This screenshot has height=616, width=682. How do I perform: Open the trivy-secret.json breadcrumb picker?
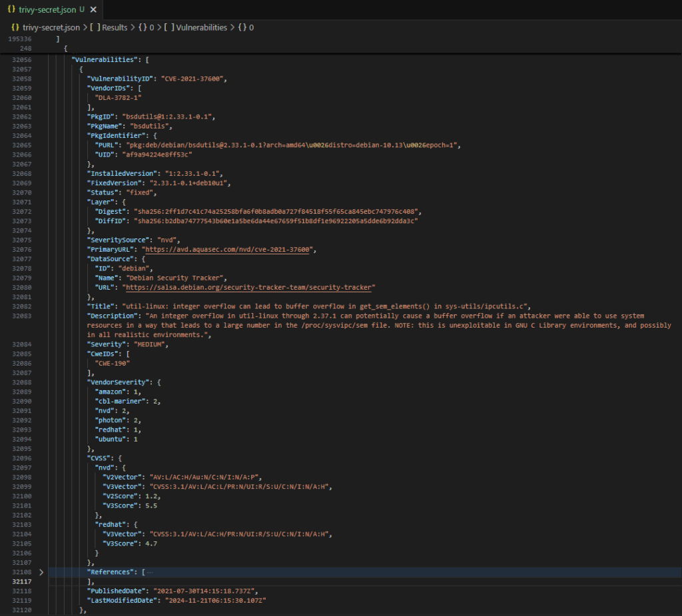coord(50,27)
